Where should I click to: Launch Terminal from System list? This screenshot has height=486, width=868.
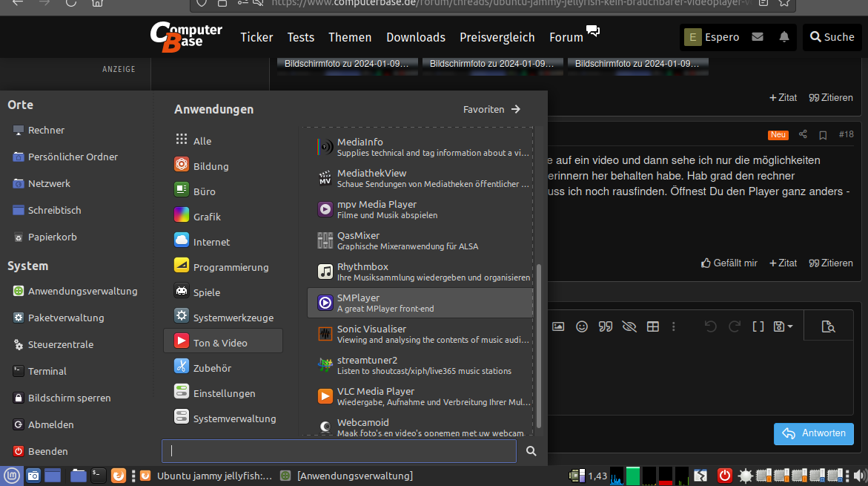tap(40, 371)
